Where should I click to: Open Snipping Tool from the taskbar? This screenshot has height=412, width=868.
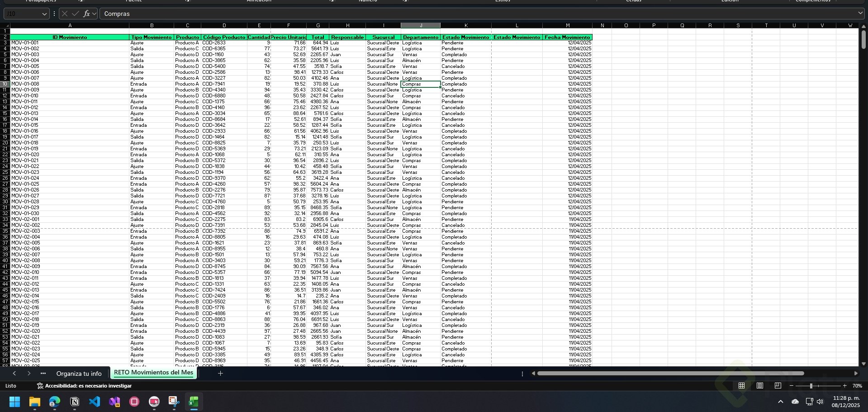point(174,402)
